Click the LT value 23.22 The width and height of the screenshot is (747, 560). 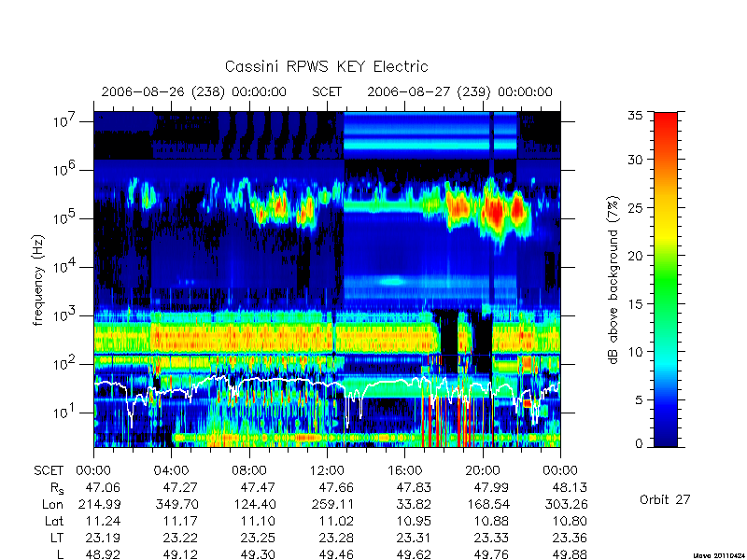(x=180, y=539)
